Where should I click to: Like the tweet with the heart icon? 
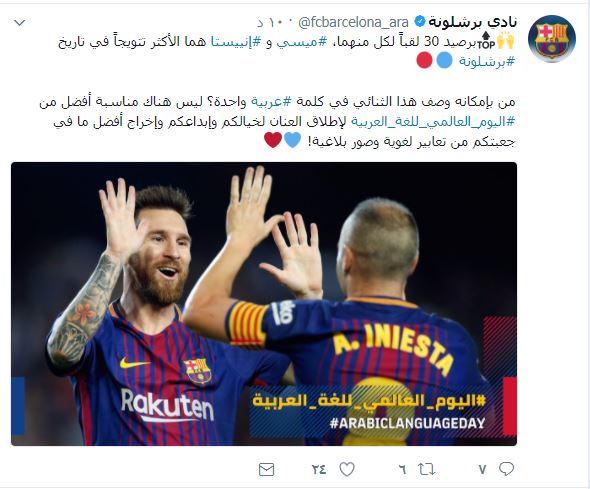point(347,469)
